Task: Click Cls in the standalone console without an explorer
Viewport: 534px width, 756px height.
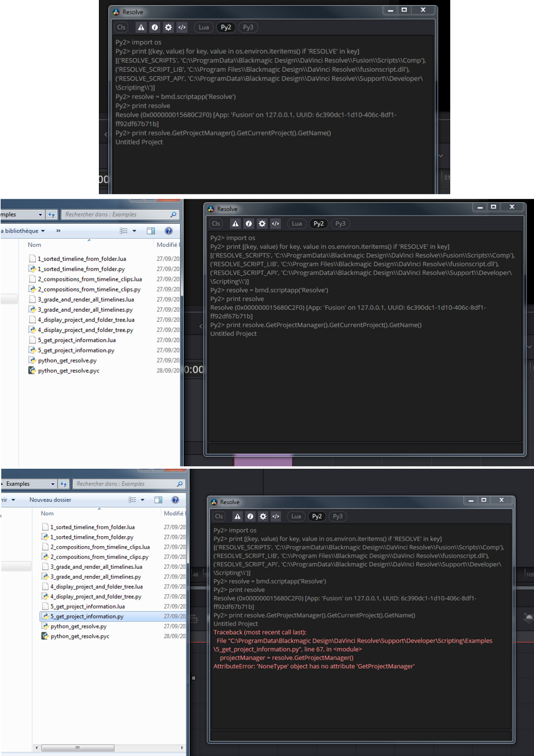Action: click(x=121, y=27)
